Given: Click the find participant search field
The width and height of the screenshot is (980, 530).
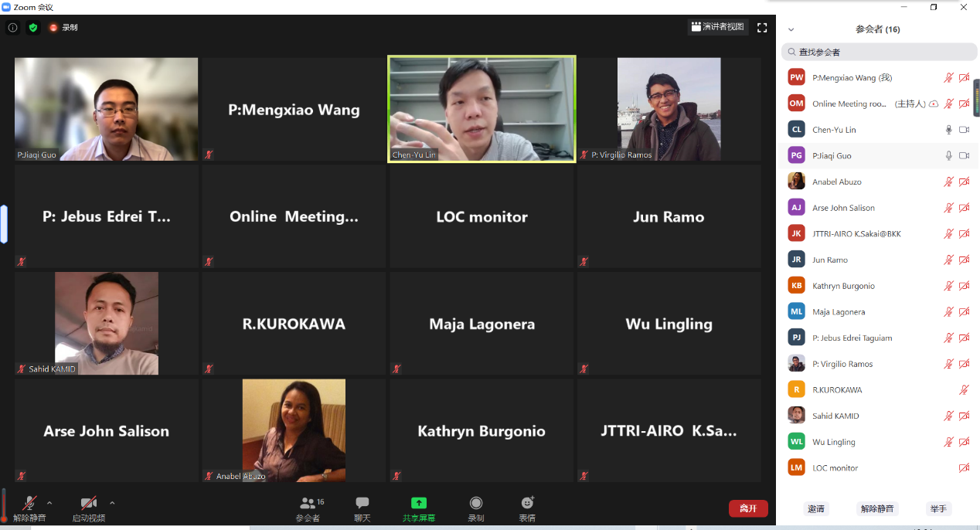Looking at the screenshot, I should pos(879,52).
